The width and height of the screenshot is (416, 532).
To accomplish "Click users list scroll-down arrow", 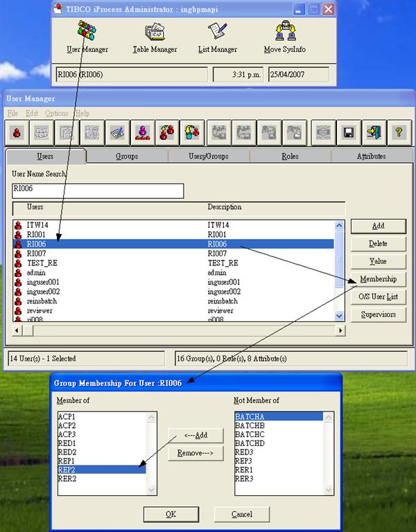I will [339, 316].
